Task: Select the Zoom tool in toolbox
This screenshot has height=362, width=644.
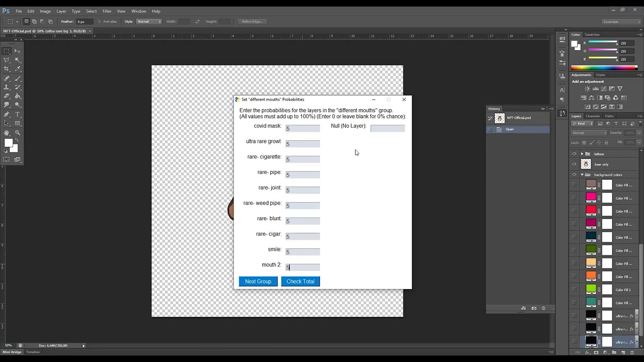Action: 18,133
